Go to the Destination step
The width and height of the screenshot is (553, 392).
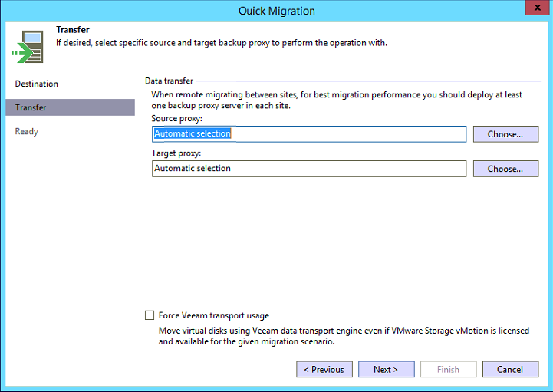(37, 84)
